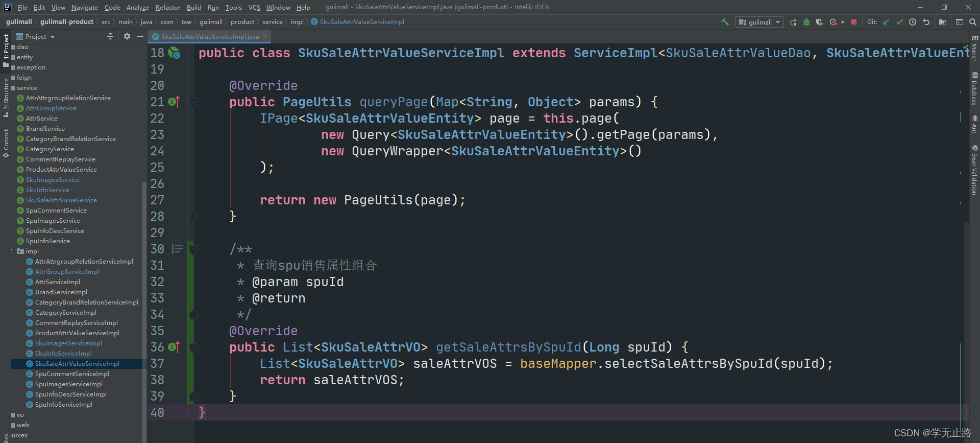Toggle the Ant tool window on right
Viewport: 980px width, 443px height.
974,124
